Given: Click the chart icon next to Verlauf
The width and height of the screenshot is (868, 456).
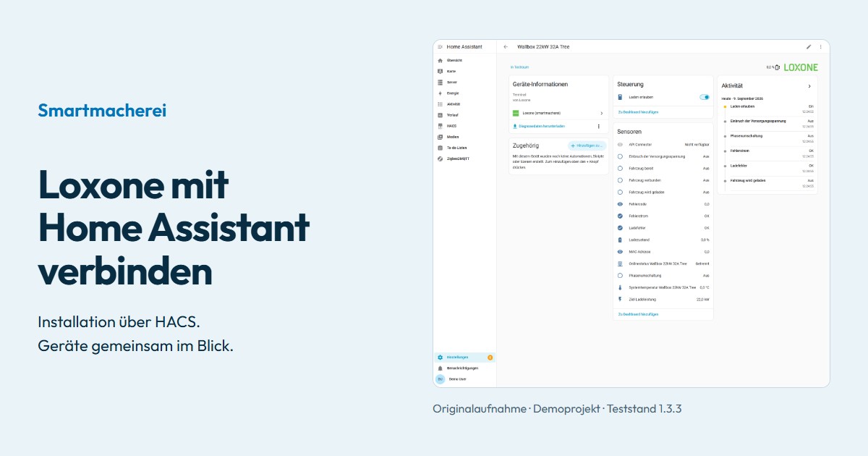Looking at the screenshot, I should point(440,114).
